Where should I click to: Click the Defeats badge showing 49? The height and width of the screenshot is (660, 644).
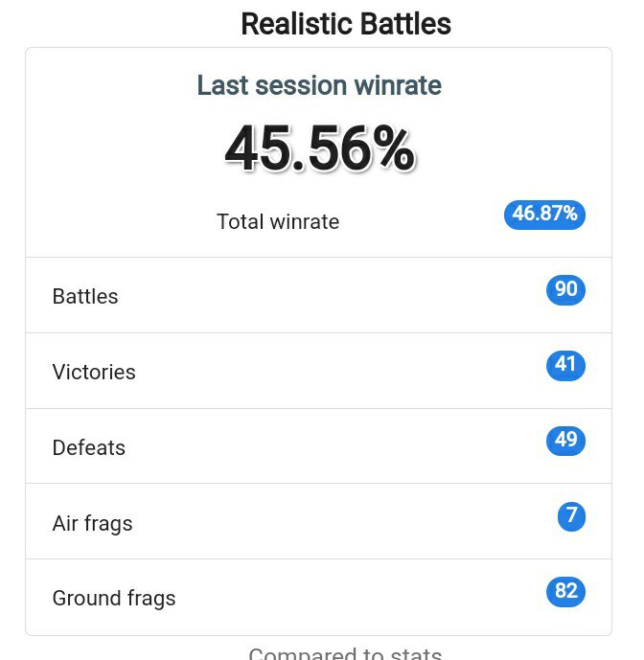565,441
